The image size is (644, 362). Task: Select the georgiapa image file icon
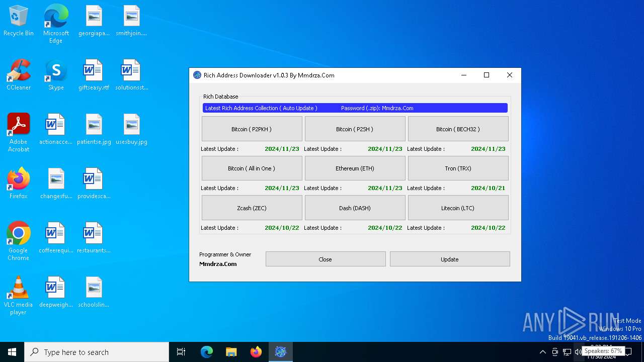point(94,21)
